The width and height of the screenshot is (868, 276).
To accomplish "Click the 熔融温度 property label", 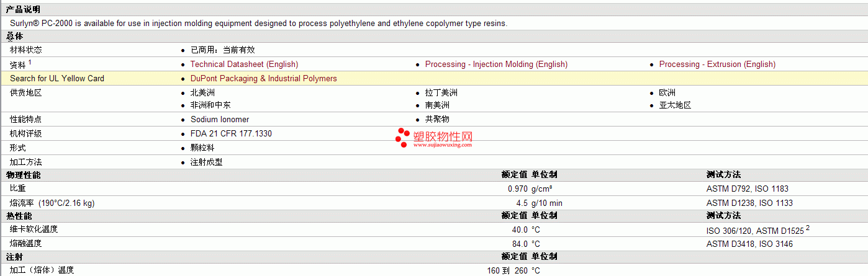I will pyautogui.click(x=26, y=244).
